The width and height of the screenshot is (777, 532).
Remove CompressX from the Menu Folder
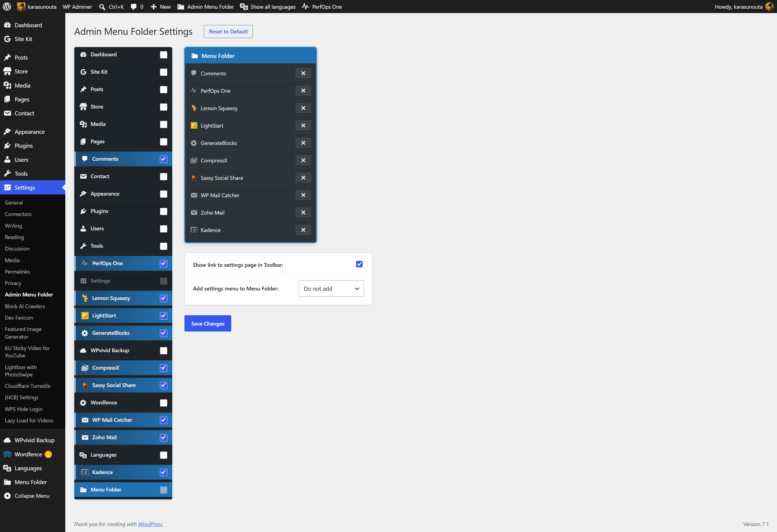point(303,160)
